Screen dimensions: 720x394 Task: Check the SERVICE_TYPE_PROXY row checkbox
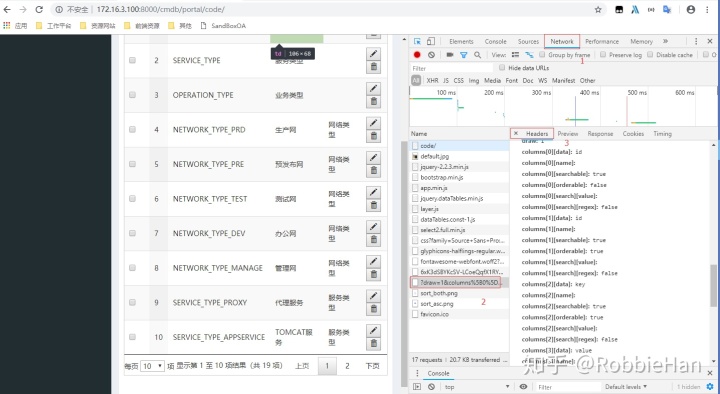pyautogui.click(x=132, y=302)
